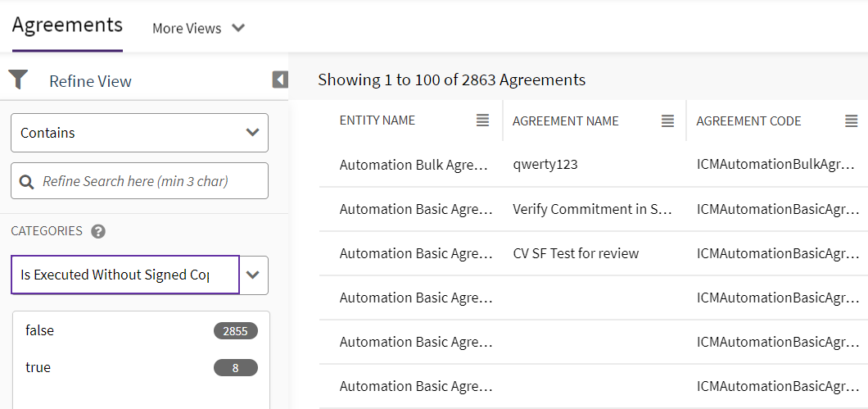Viewport: 868px width, 409px height.
Task: Expand the categories dropdown arrow
Action: (x=253, y=275)
